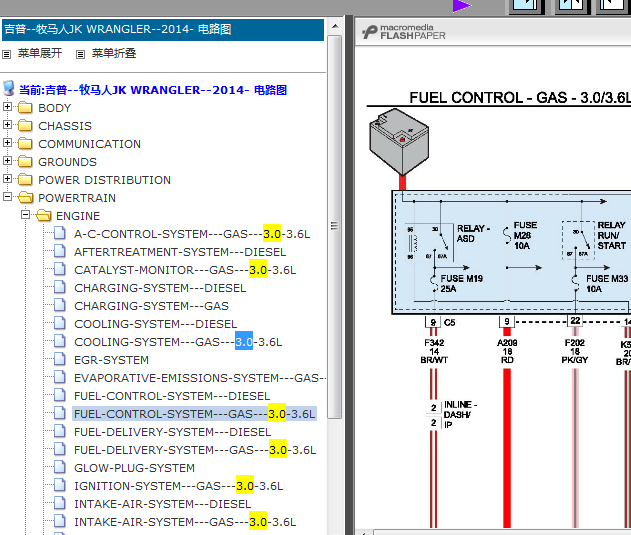Open the current 吉普 牧马人JK WRANGLER 2014 root link

153,90
